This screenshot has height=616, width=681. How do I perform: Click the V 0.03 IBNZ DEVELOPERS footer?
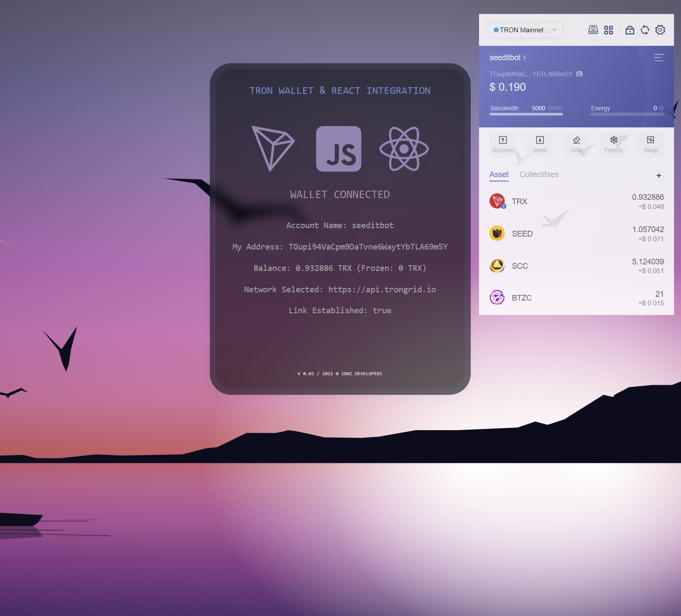(x=340, y=374)
